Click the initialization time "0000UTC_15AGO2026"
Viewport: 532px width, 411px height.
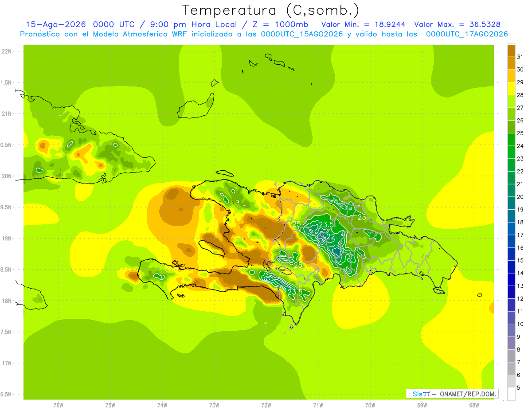302,34
